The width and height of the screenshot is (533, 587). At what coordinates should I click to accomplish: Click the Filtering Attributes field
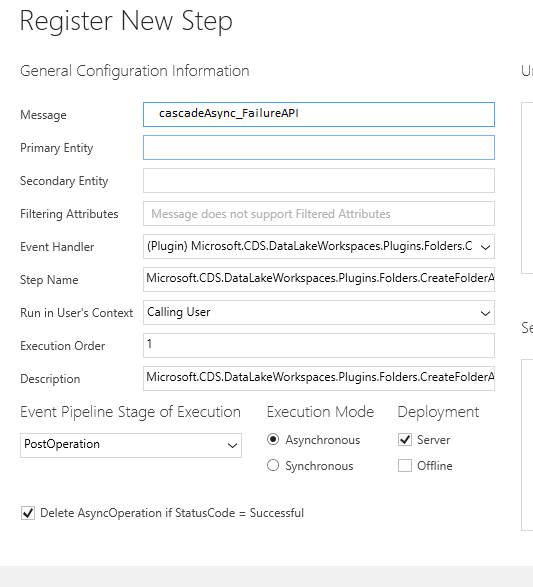(x=319, y=214)
